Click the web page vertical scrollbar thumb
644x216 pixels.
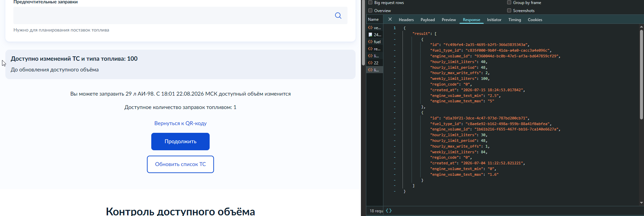click(363, 33)
